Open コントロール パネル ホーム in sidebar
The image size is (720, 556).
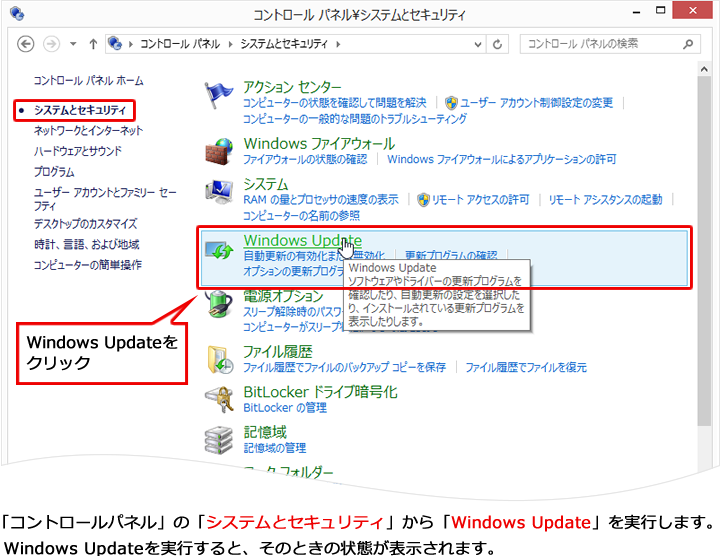pos(88,81)
